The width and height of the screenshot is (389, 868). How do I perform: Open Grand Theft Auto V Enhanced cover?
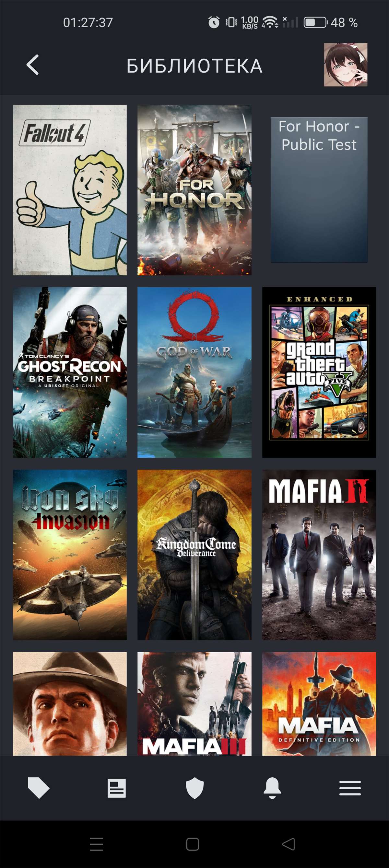(319, 372)
